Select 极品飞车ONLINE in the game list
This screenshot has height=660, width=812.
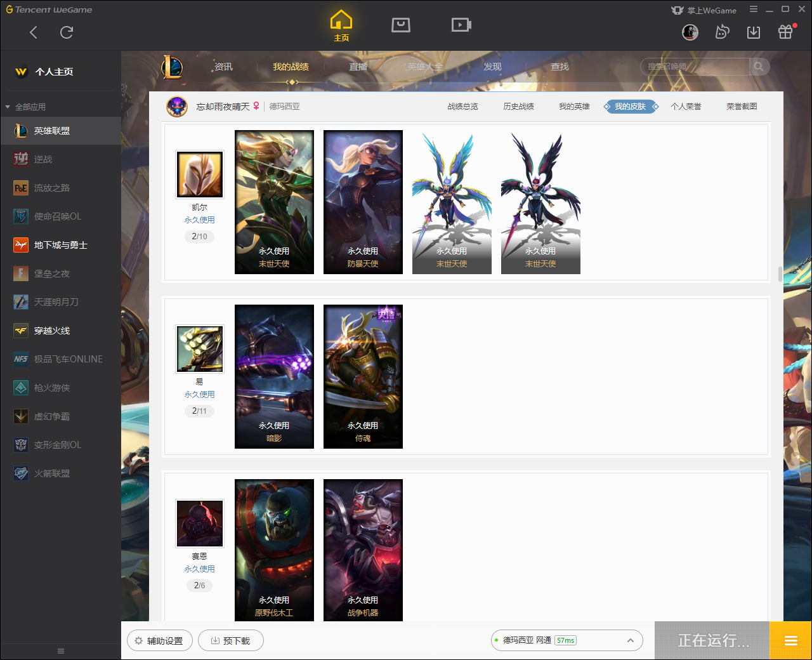click(x=60, y=359)
